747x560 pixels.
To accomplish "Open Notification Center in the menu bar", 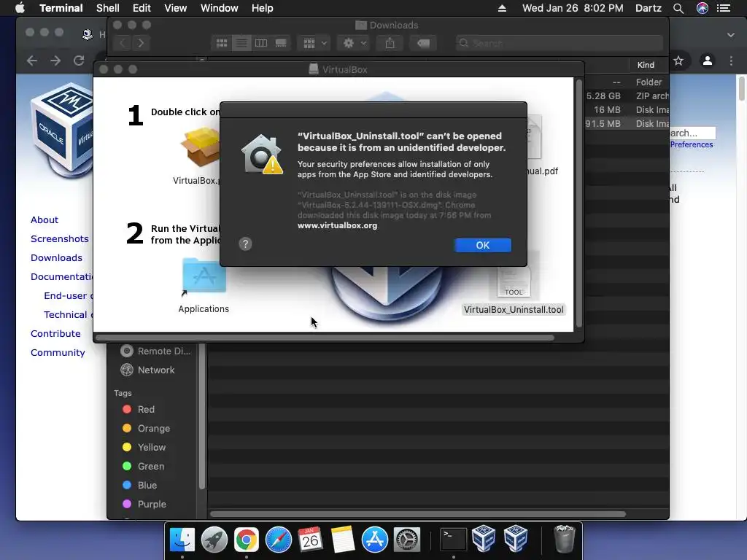I will [x=724, y=8].
